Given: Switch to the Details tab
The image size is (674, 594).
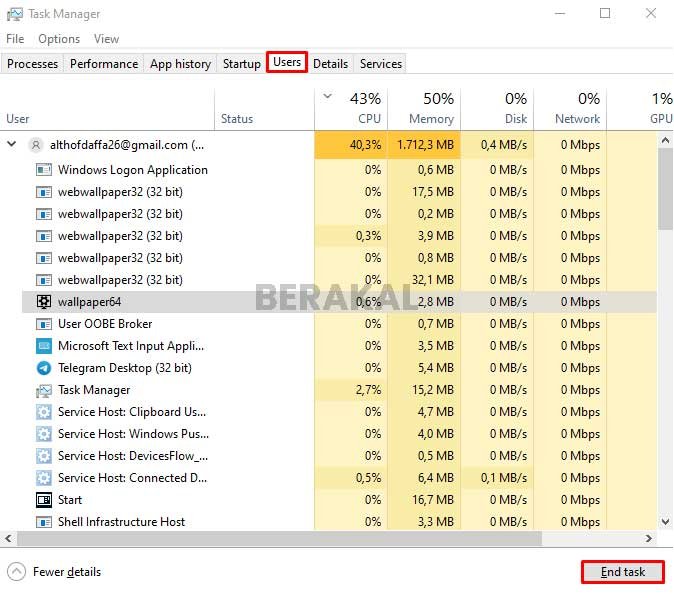Looking at the screenshot, I should [331, 64].
